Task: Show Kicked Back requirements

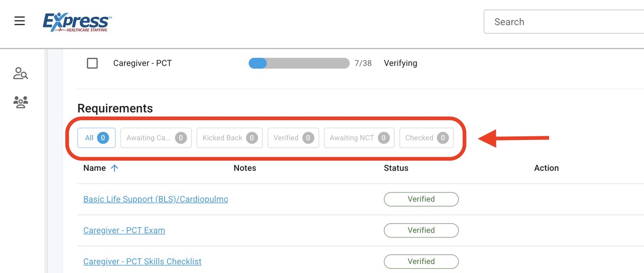Action: (229, 138)
